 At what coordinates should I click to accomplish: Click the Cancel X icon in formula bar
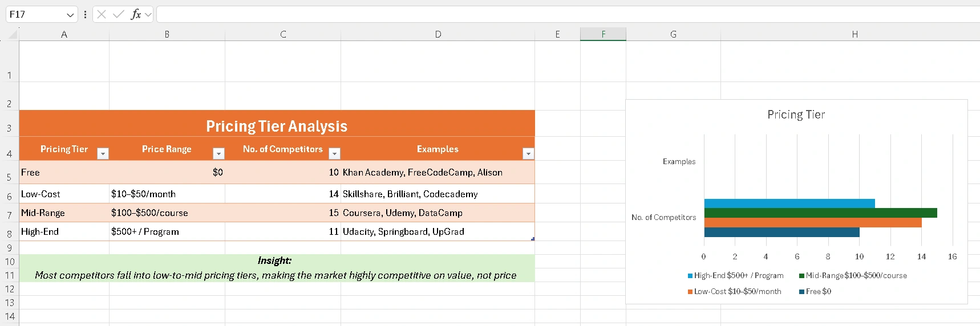tap(102, 14)
